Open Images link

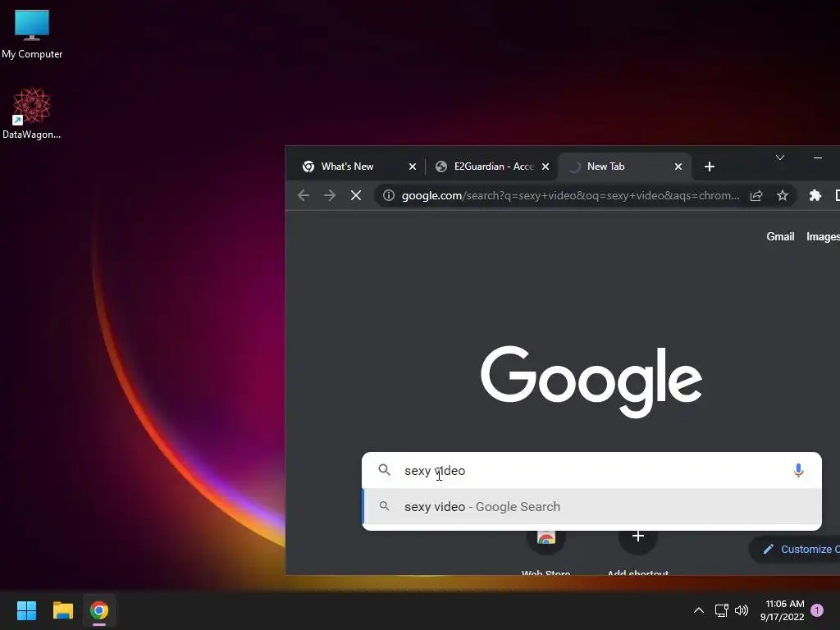coord(823,236)
